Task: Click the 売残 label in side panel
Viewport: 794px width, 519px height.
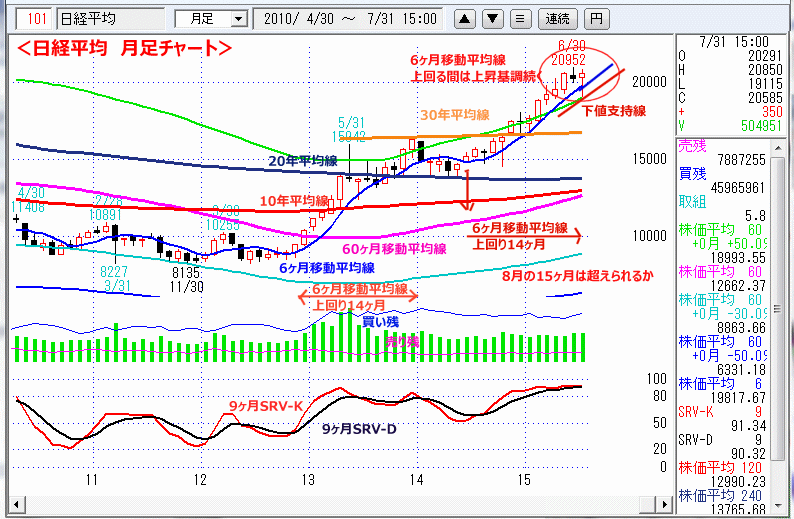Action: click(x=692, y=146)
